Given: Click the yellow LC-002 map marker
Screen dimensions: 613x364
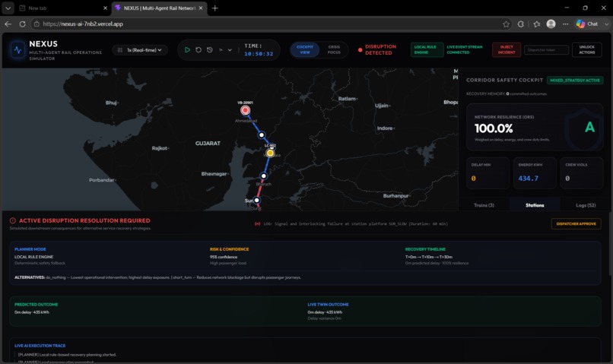Looking at the screenshot, I should (x=270, y=153).
